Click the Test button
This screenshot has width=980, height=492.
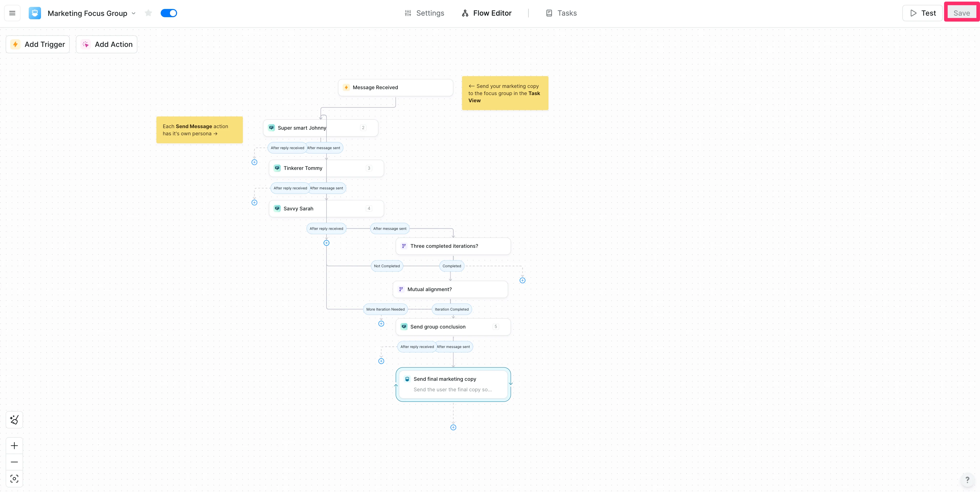[x=922, y=13]
